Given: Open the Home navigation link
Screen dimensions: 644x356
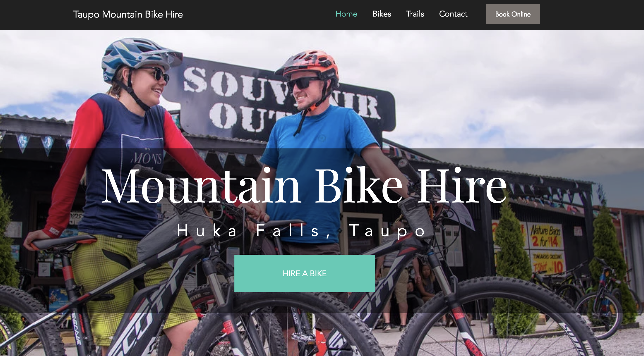Looking at the screenshot, I should [x=346, y=14].
